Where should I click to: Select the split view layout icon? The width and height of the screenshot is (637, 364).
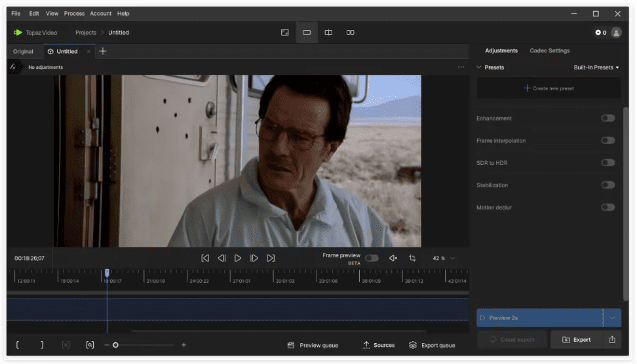point(328,33)
